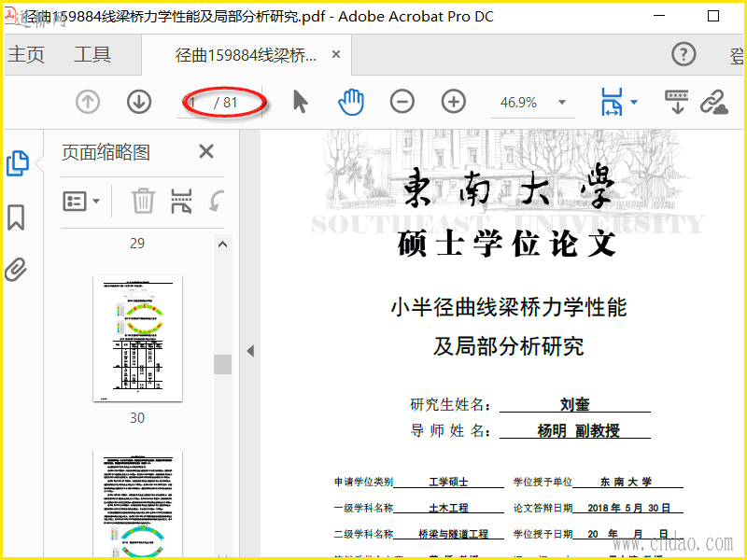Viewport: 747px width, 560px height.
Task: Click the subdiscipline 桥梁与隧道工程
Action: (453, 534)
